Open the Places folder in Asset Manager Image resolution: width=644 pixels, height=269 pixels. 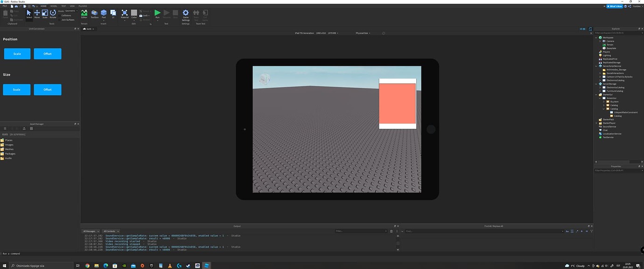coord(7,140)
